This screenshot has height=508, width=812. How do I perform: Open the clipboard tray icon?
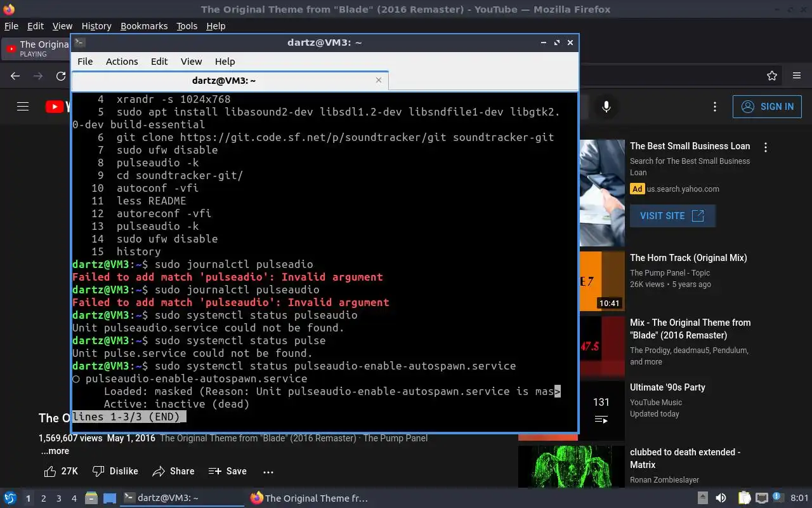[743, 498]
